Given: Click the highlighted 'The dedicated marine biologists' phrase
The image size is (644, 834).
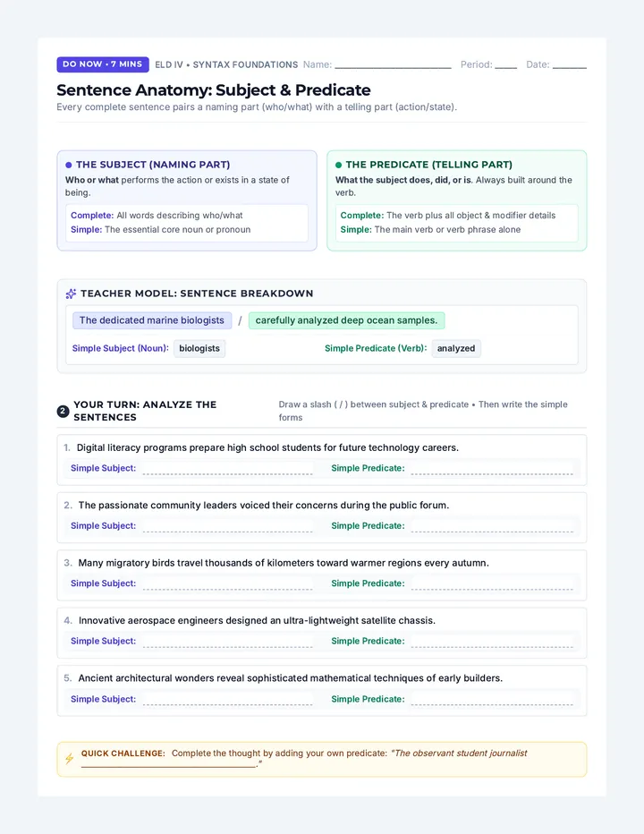Looking at the screenshot, I should click(152, 320).
